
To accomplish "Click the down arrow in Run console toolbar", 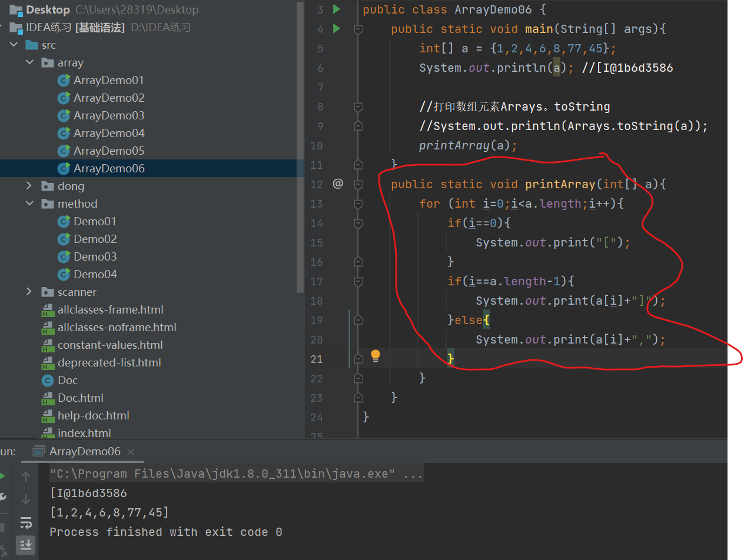I will [x=26, y=499].
